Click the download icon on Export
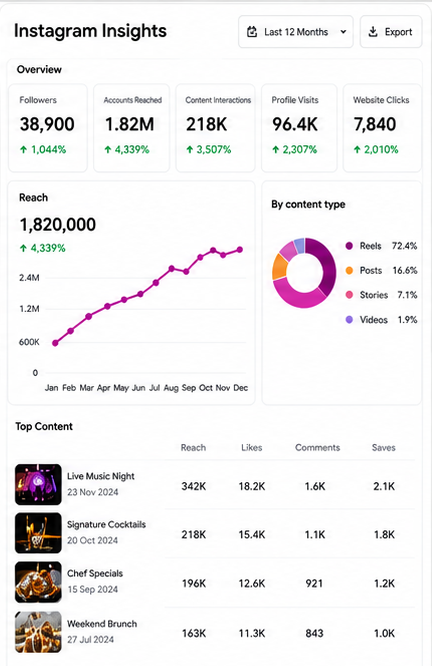 (373, 32)
